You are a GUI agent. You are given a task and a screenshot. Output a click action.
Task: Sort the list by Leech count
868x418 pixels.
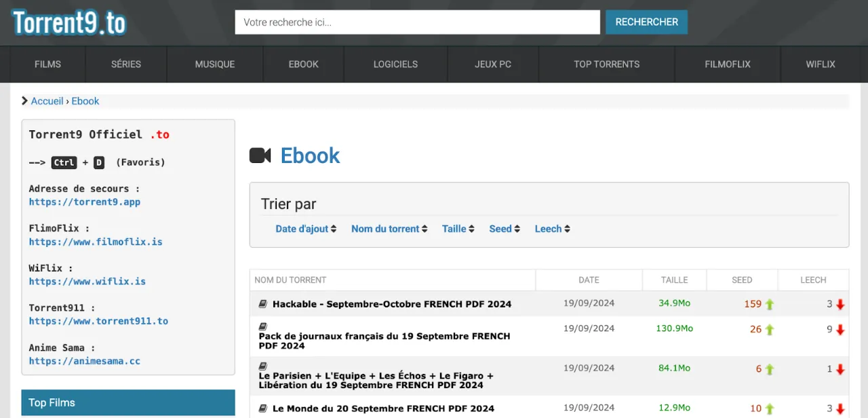click(552, 229)
